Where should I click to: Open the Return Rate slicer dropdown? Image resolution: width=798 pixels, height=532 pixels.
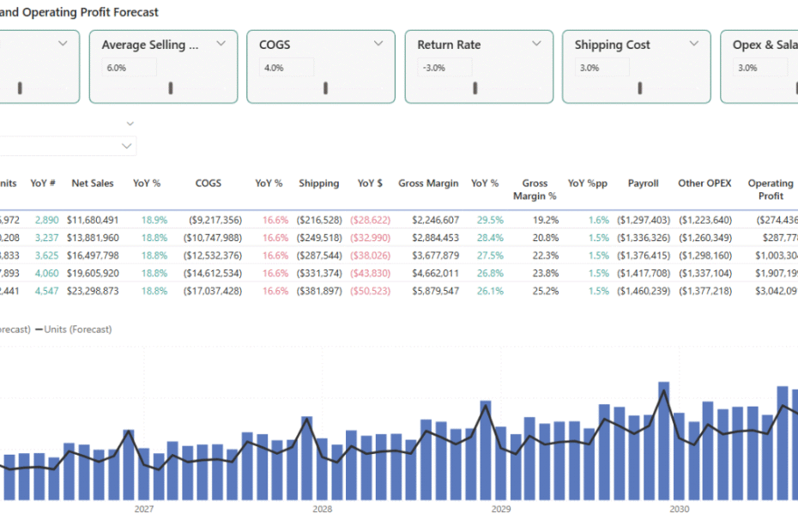(x=536, y=44)
